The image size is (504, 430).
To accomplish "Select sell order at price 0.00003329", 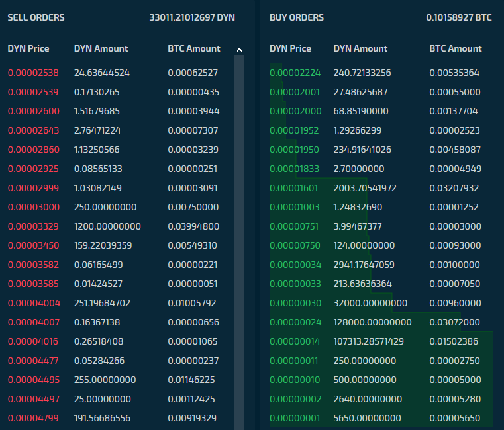I will click(121, 226).
